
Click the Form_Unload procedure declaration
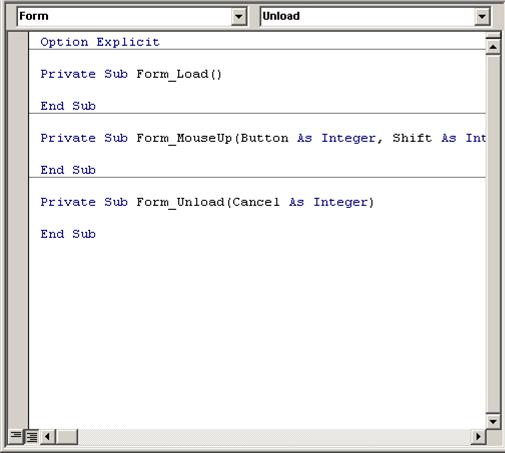(x=207, y=202)
